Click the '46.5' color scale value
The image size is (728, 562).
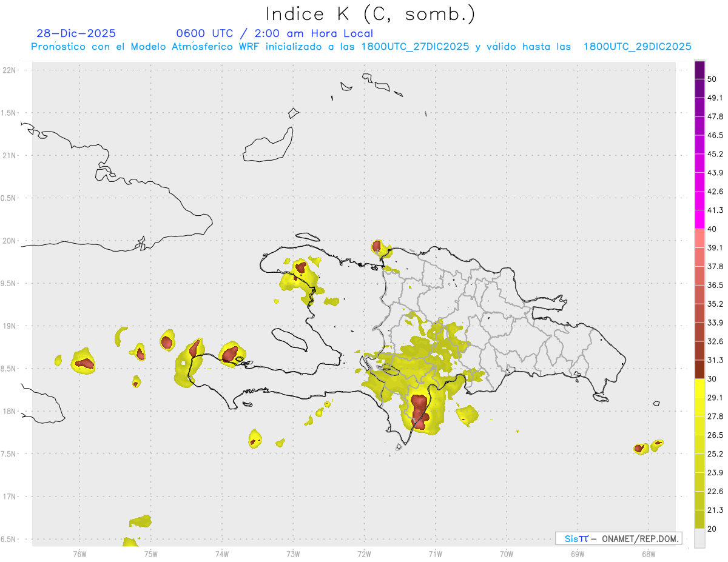715,135
